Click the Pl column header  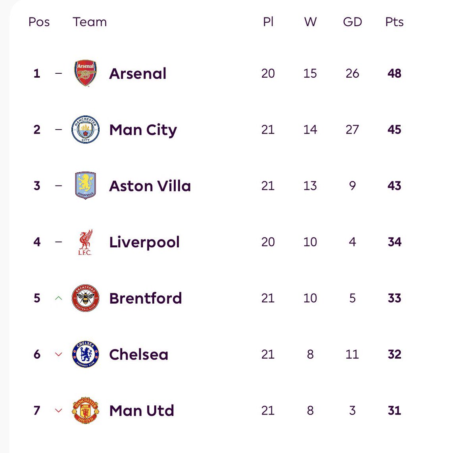point(268,22)
